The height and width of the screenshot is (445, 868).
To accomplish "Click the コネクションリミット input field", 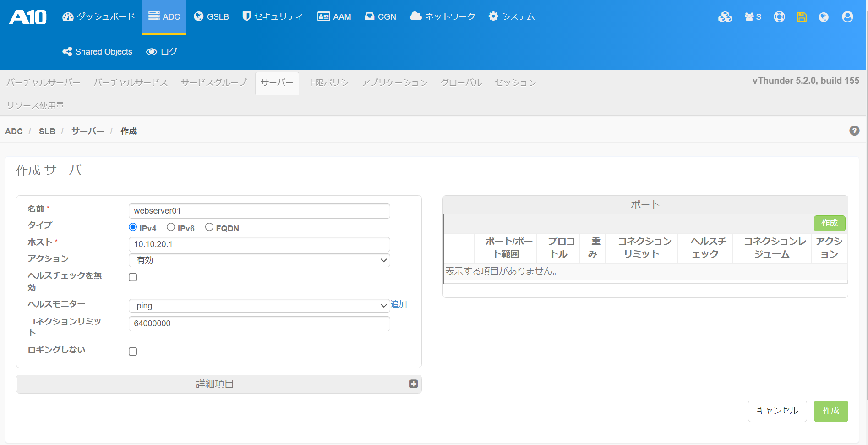I will (259, 324).
